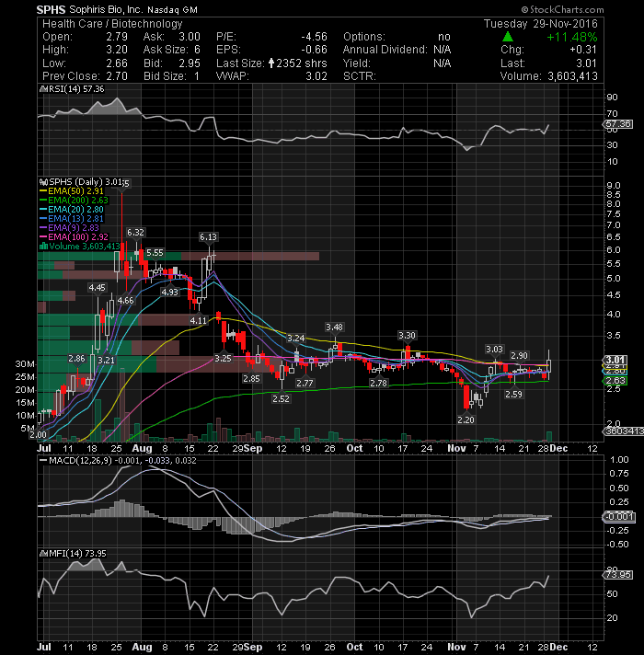
Task: Click the Options value no
Action: tap(444, 37)
